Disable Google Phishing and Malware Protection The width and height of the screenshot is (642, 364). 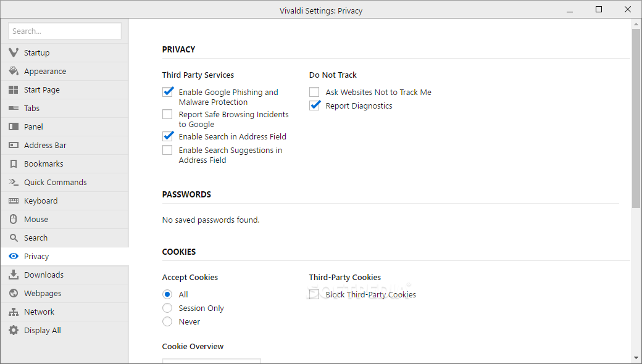pos(168,92)
